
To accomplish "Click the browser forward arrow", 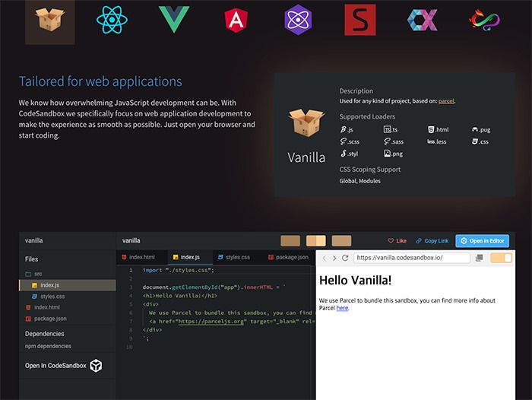I will coord(334,258).
